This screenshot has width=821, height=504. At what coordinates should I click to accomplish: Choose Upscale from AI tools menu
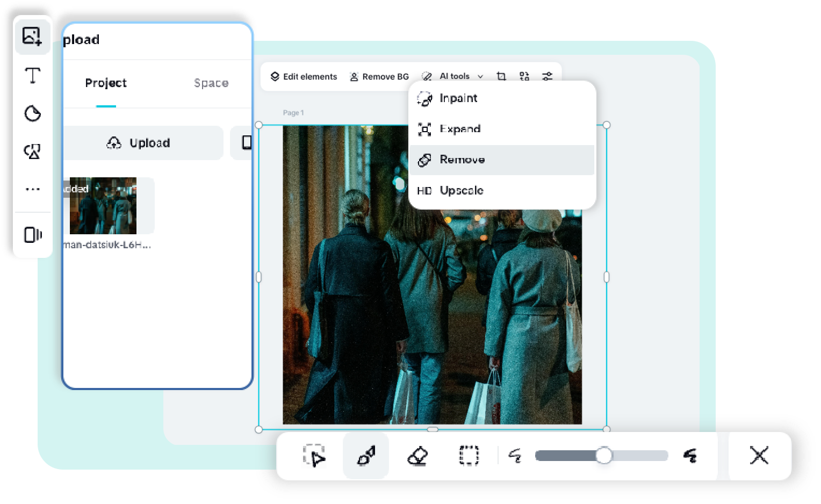pyautogui.click(x=502, y=190)
